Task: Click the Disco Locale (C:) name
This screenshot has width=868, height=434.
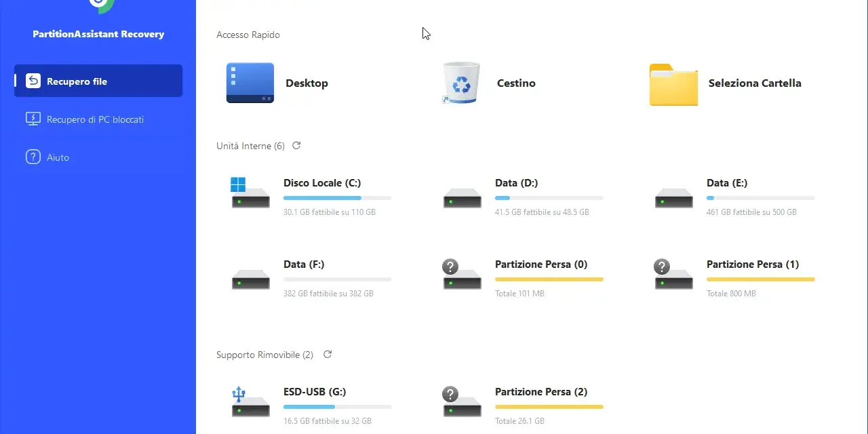Action: (322, 183)
